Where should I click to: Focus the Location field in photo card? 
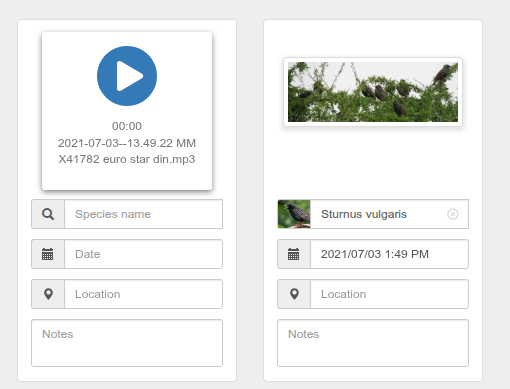(389, 294)
